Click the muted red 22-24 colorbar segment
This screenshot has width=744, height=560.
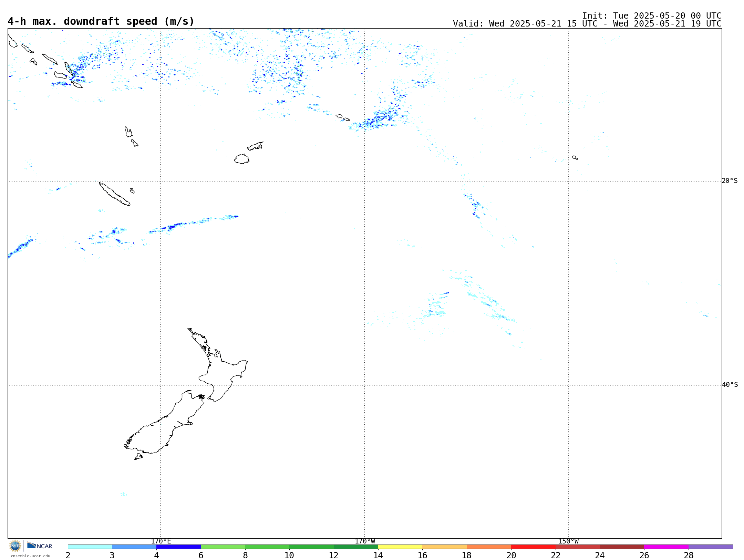pyautogui.click(x=578, y=547)
